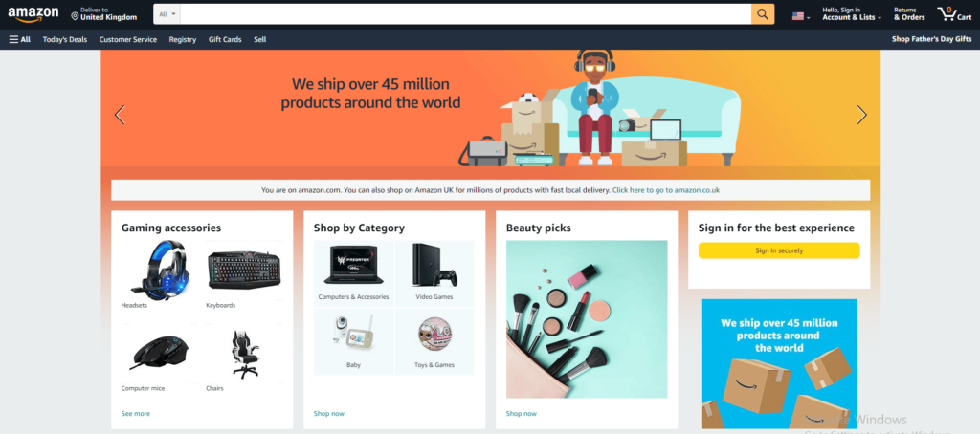Show the next banner with right arrow
This screenshot has width=980, height=434.
click(861, 115)
